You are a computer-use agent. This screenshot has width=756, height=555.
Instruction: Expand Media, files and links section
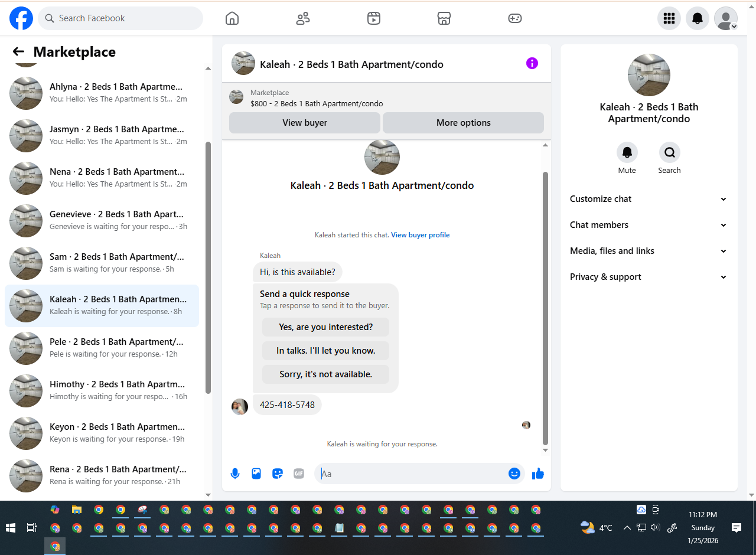click(x=649, y=251)
